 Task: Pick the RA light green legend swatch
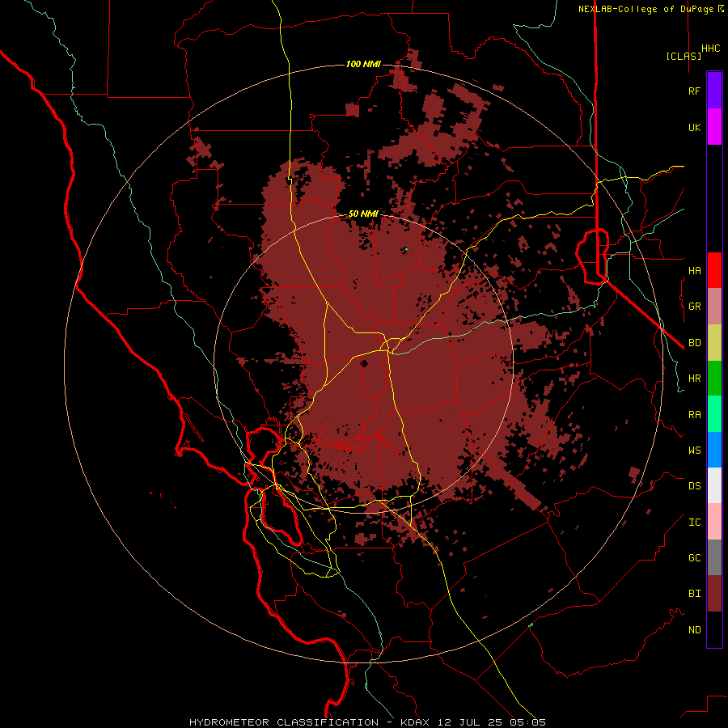(714, 413)
